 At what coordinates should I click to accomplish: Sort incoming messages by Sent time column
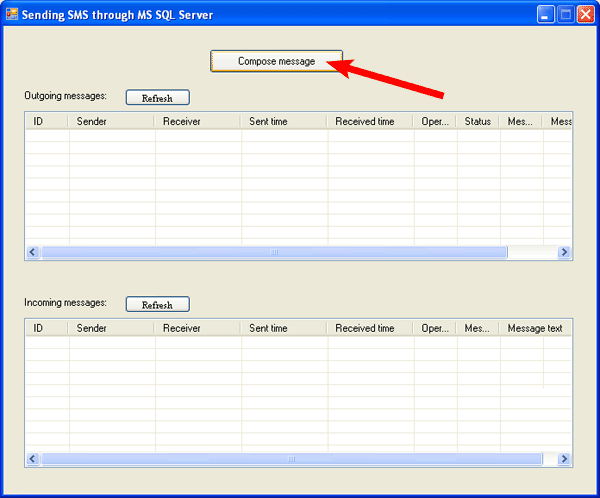pyautogui.click(x=284, y=328)
